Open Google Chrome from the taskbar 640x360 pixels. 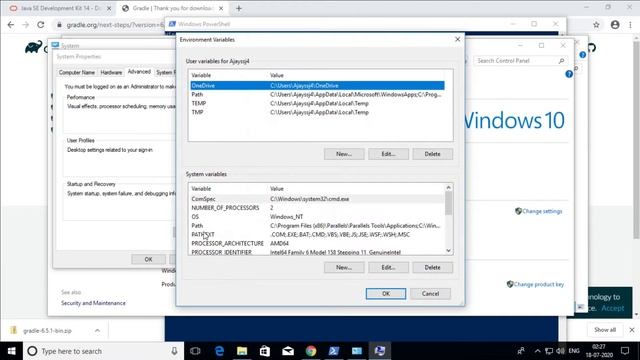[311, 351]
